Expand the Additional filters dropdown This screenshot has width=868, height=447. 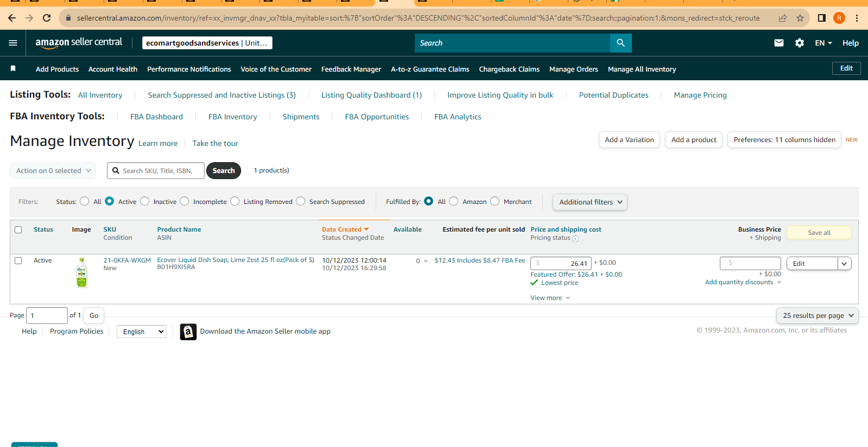click(x=590, y=202)
